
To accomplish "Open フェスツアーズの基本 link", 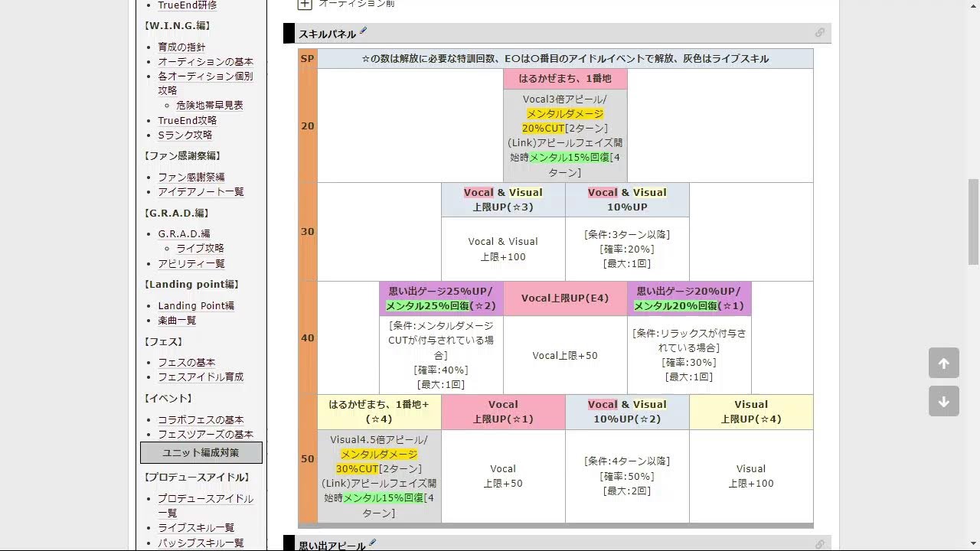I will [x=205, y=434].
